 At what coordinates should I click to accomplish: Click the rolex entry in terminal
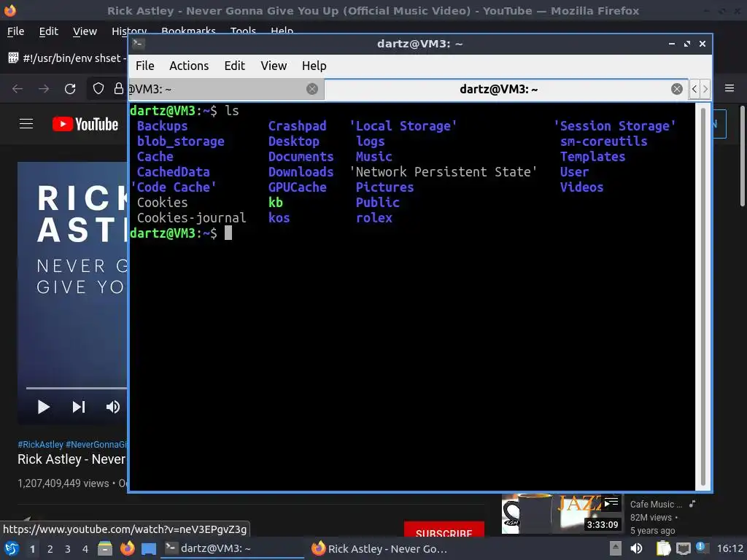[374, 218]
